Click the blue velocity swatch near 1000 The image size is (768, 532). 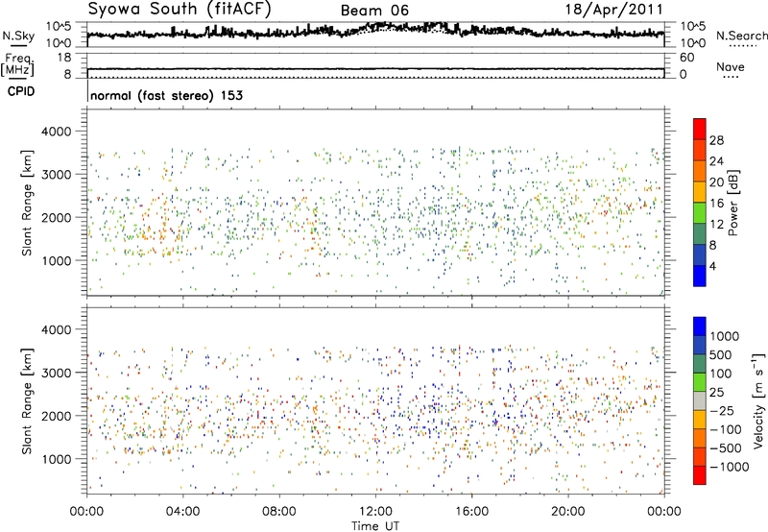point(700,326)
